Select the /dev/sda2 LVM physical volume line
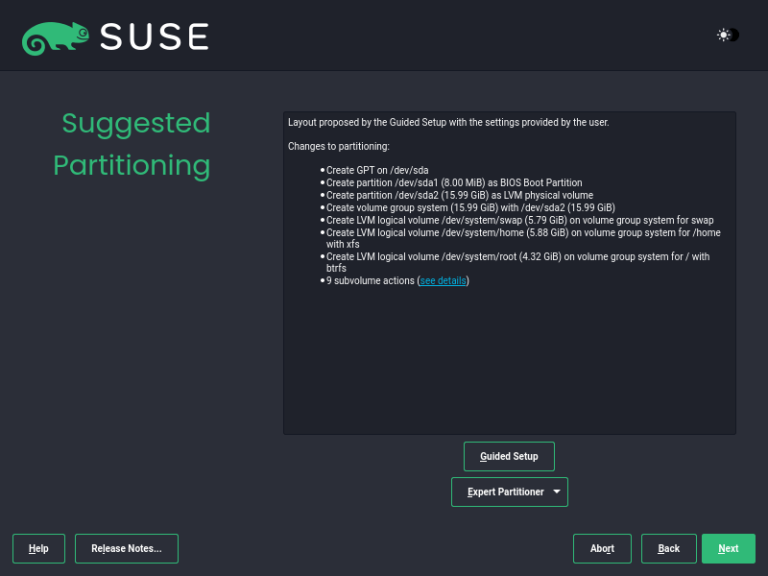 point(459,195)
